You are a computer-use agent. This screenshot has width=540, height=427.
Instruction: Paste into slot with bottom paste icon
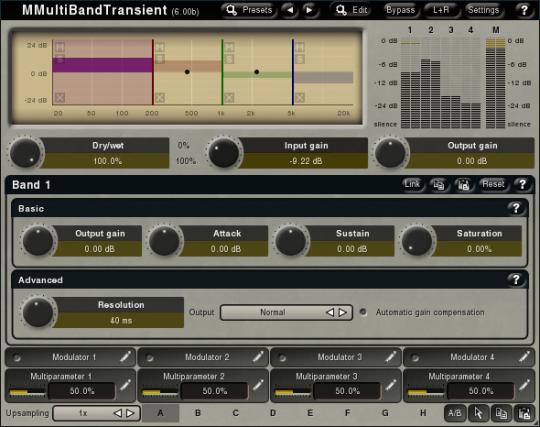(x=524, y=413)
